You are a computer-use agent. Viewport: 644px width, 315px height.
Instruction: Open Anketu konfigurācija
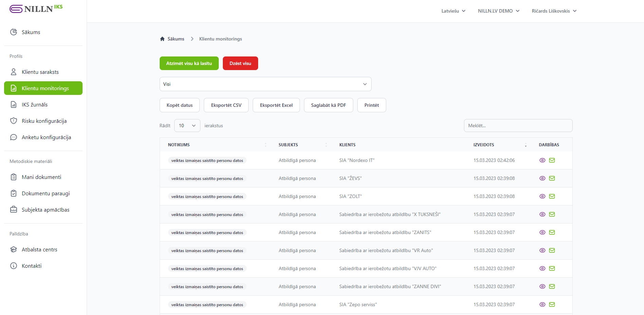click(43, 137)
